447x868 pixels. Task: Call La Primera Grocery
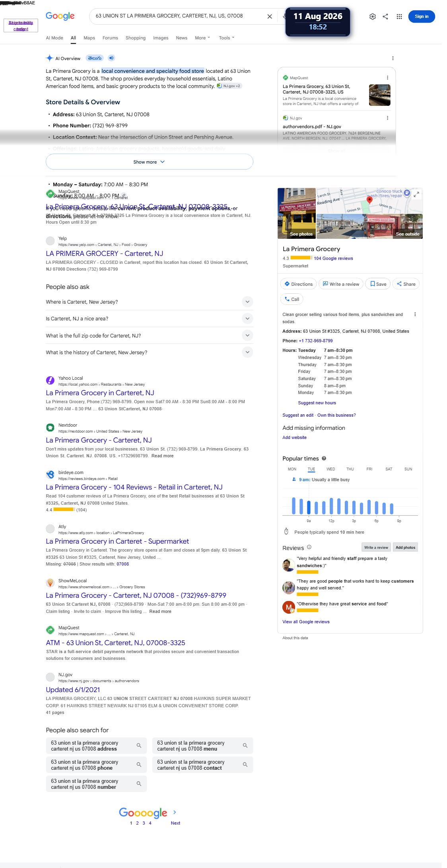click(292, 299)
